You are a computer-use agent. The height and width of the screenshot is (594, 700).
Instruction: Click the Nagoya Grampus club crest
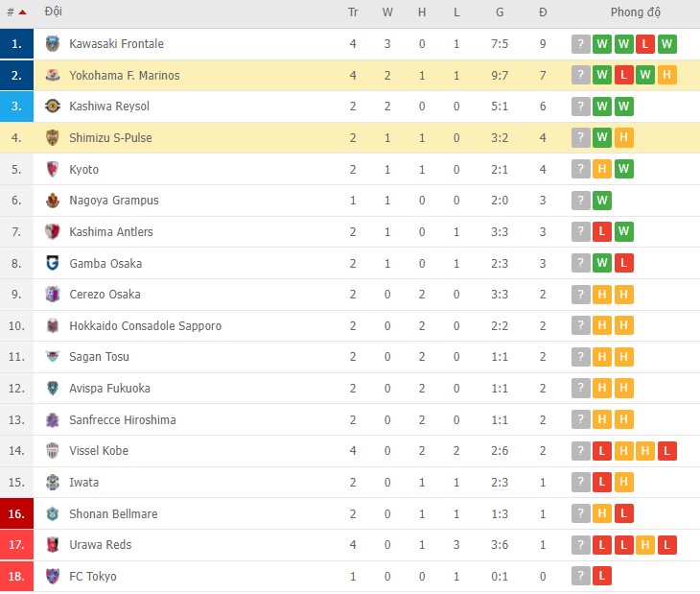(53, 201)
